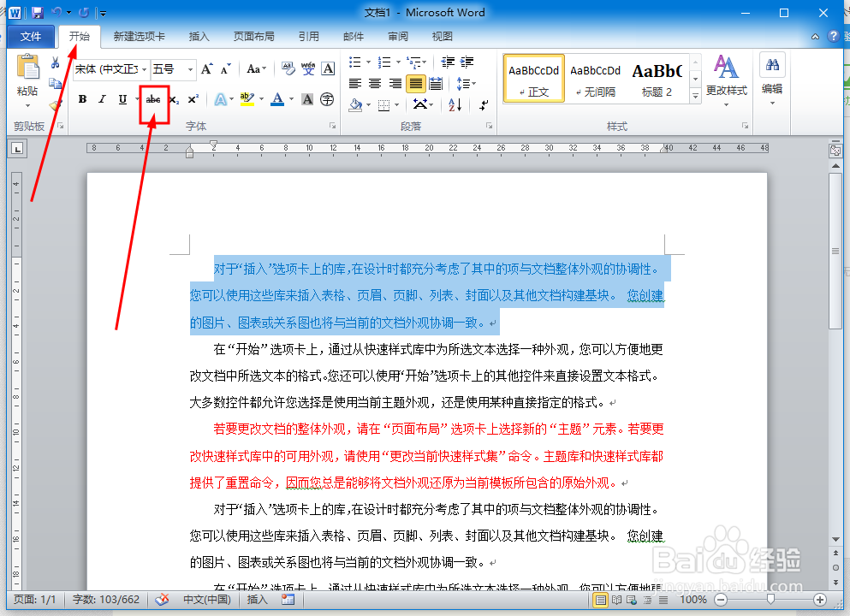Click the 更改样式 button

725,80
